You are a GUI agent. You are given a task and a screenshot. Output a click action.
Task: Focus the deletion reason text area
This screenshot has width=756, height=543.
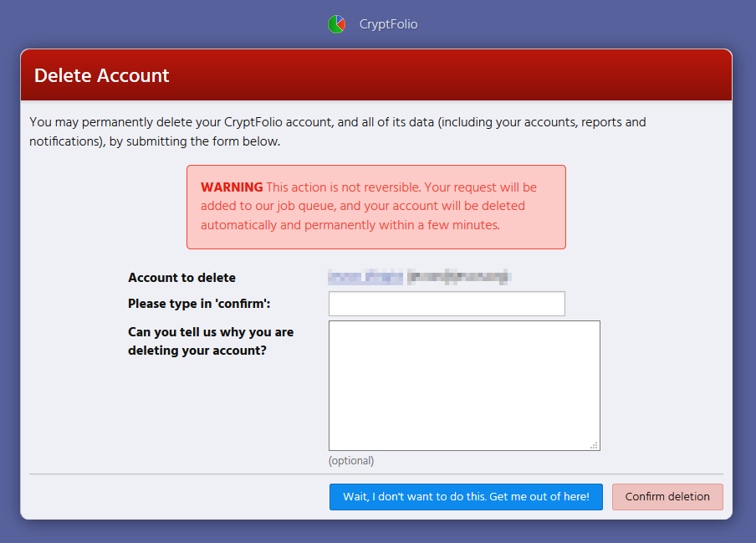[x=463, y=385]
